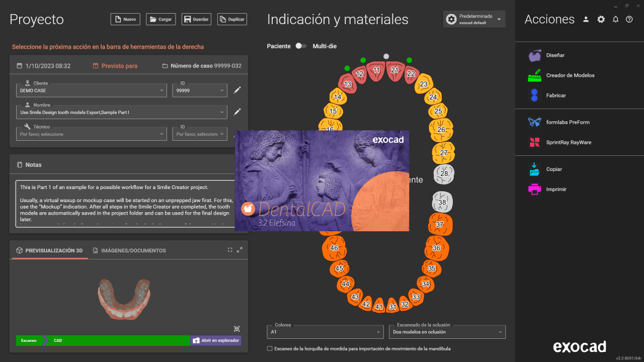This screenshot has width=644, height=362.
Task: Switch to IMÁGENES/DOCUMENTOS tab
Action: pyautogui.click(x=129, y=250)
